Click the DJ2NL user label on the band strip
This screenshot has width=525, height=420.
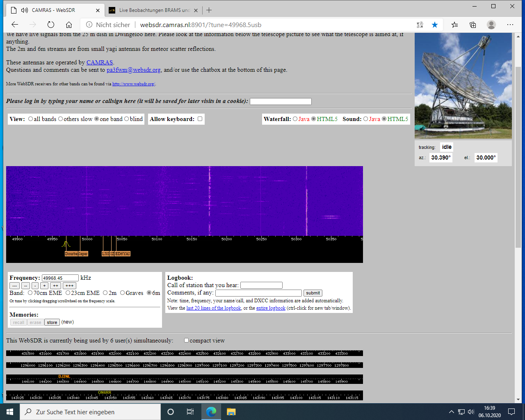[x=64, y=377]
